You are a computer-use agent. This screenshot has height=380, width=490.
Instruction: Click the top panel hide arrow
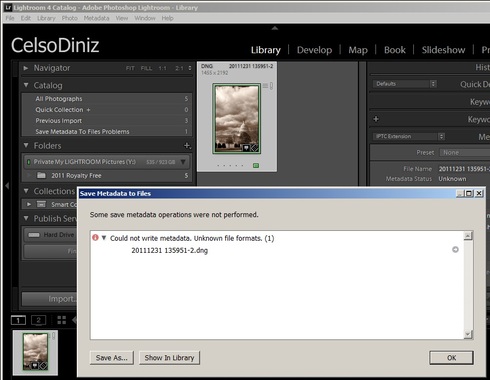275,28
